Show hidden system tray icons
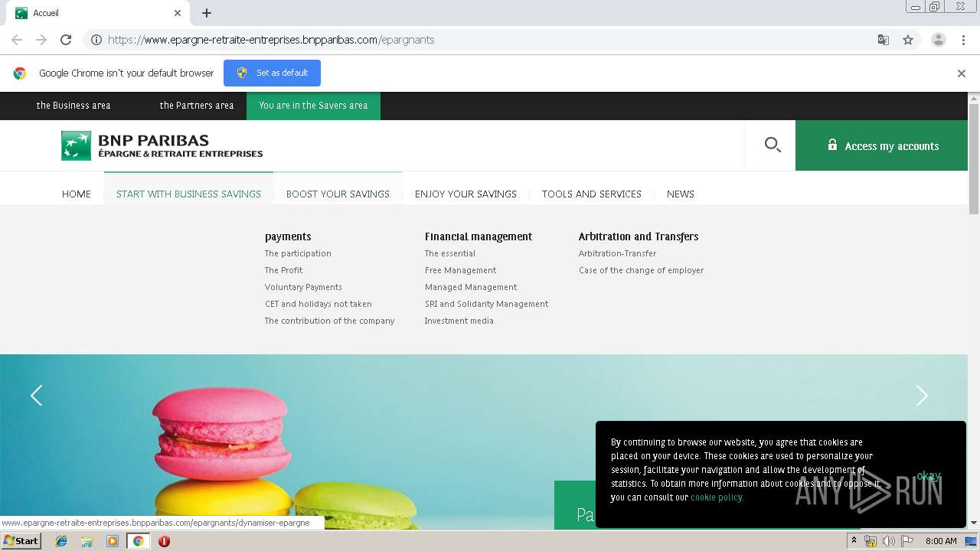This screenshot has height=551, width=980. [x=854, y=541]
